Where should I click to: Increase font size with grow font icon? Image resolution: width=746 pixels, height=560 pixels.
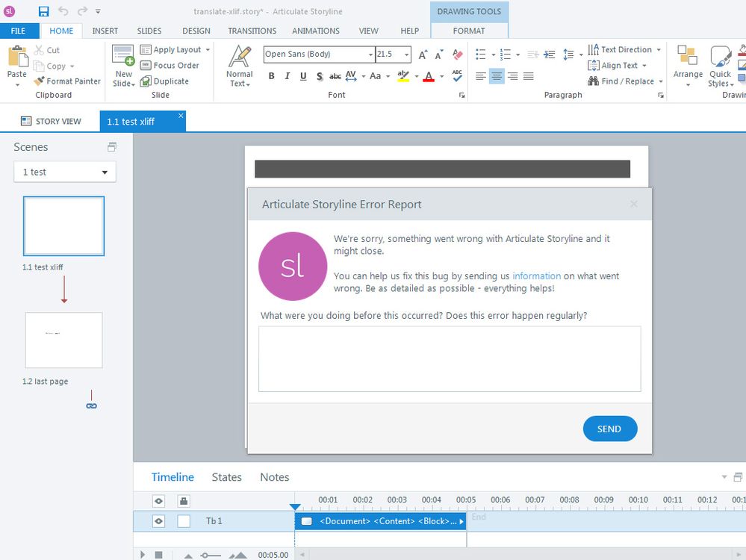click(x=423, y=55)
